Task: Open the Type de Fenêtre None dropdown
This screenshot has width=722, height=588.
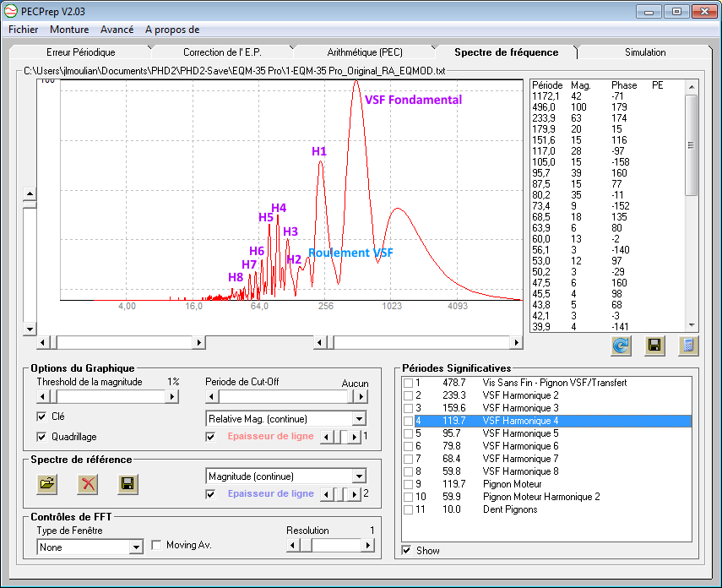Action: point(136,547)
